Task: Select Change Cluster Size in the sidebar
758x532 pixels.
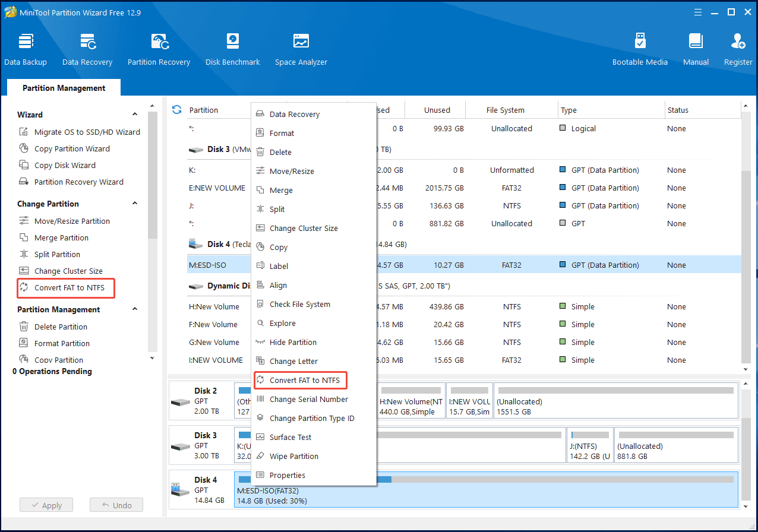Action: [61, 271]
